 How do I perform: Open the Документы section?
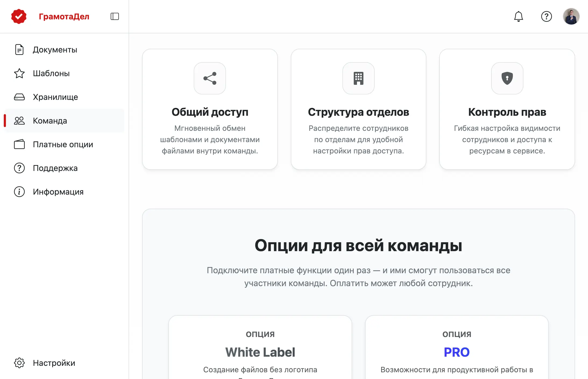[64, 50]
